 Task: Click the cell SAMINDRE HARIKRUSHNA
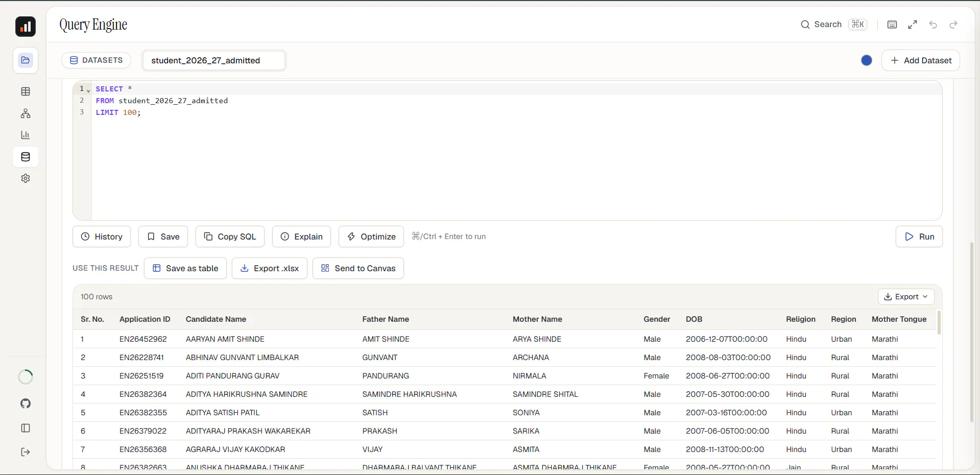410,394
